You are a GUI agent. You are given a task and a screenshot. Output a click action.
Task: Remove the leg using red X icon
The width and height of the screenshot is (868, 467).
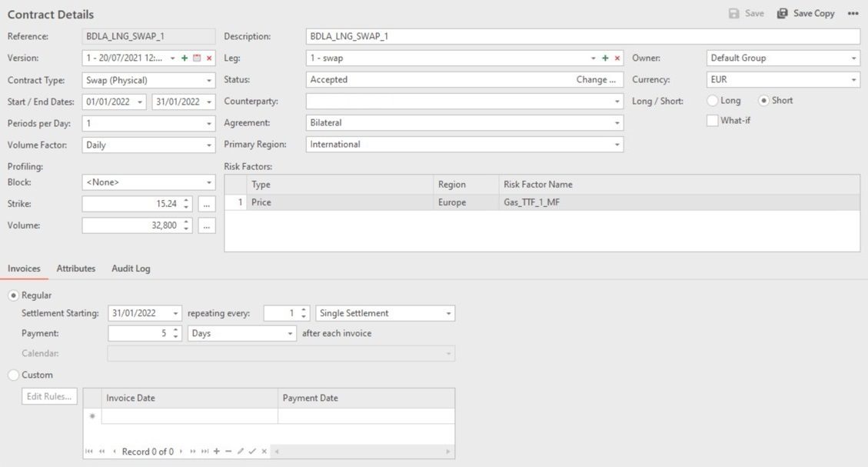(x=617, y=58)
